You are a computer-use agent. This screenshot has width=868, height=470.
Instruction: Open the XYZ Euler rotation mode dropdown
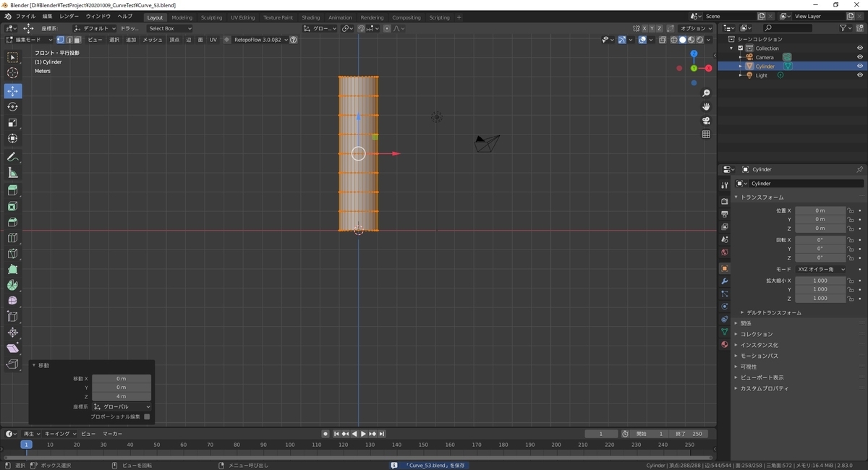pyautogui.click(x=820, y=269)
